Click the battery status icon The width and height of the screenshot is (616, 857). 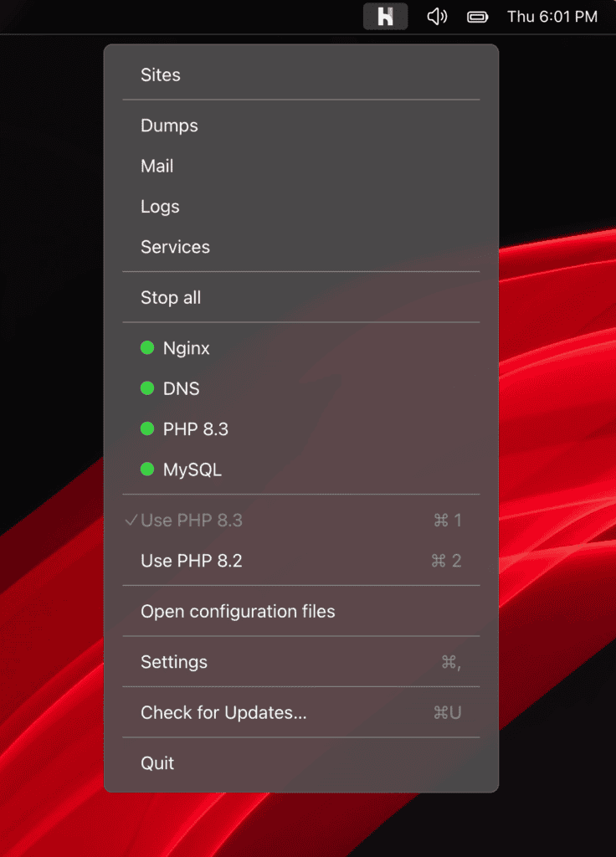click(478, 17)
